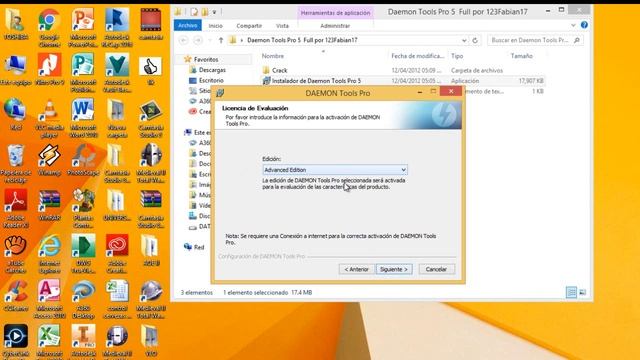The image size is (640, 360).
Task: Select Instalador de Daemon Tools Pro 5 file
Action: coord(316,81)
